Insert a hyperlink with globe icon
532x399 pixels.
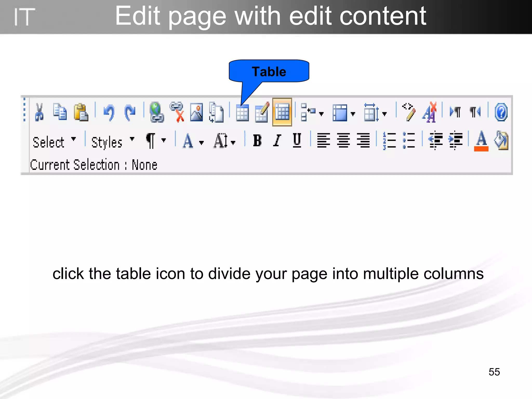pyautogui.click(x=157, y=112)
